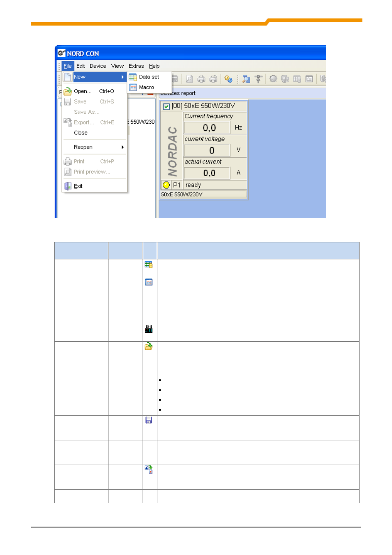Image resolution: width=392 pixels, height=555 pixels.
Task: Select New in the File menu
Action: tap(95, 77)
